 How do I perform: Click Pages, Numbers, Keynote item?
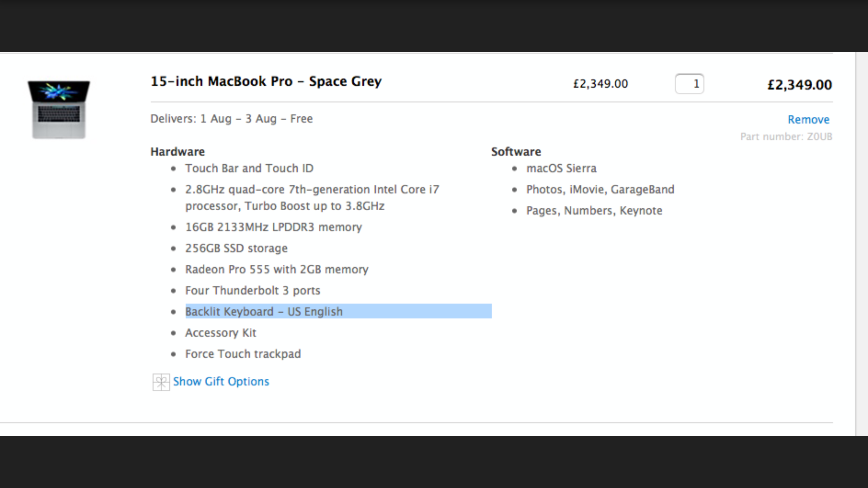tap(594, 211)
